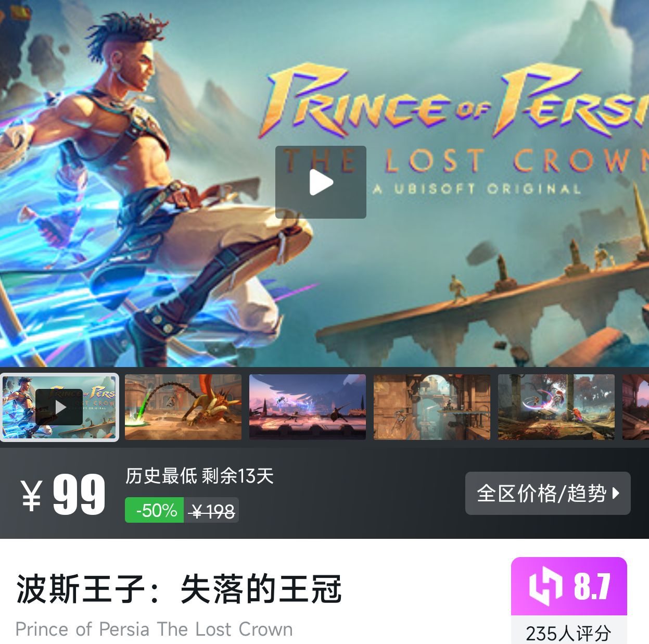The width and height of the screenshot is (649, 644).
Task: Click the green -50% discount badge
Action: point(155,510)
